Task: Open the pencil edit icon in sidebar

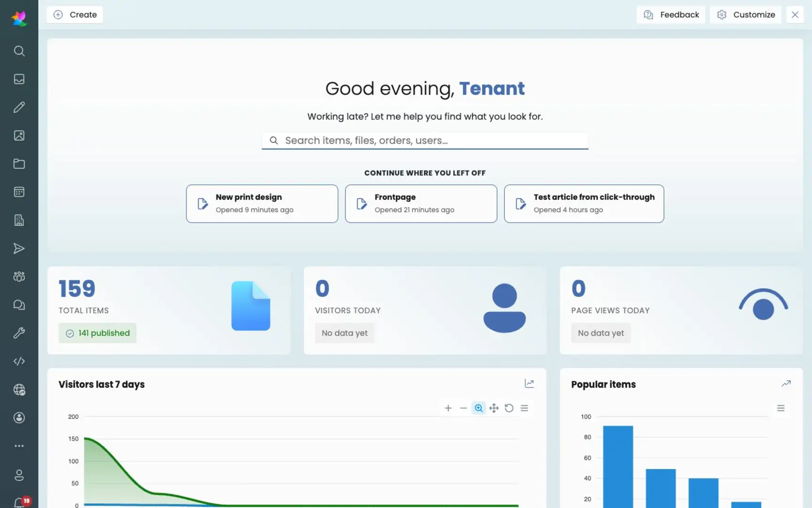Action: (19, 107)
